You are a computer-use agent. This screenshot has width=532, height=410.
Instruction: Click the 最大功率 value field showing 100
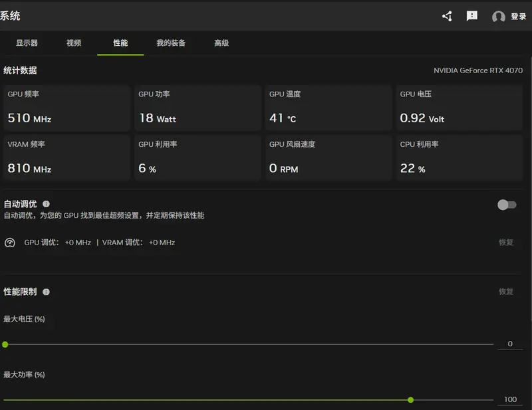click(x=510, y=399)
